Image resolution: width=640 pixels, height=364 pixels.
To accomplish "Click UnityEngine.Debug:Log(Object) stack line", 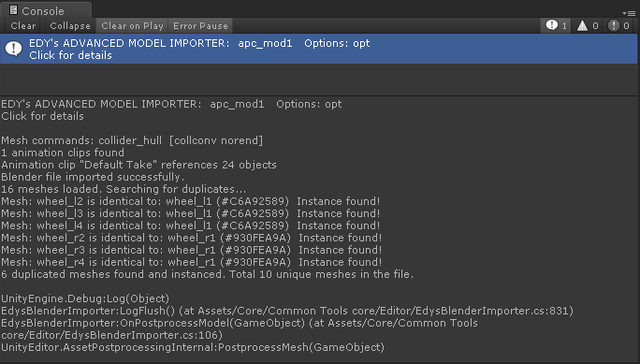I will point(85,298).
